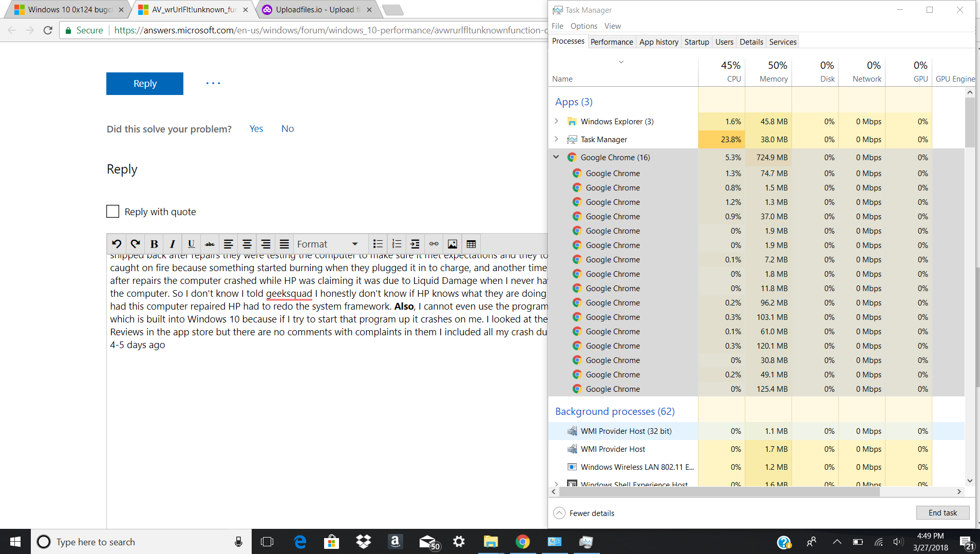
Task: Apply bold formatting in reply editor
Action: pyautogui.click(x=154, y=244)
